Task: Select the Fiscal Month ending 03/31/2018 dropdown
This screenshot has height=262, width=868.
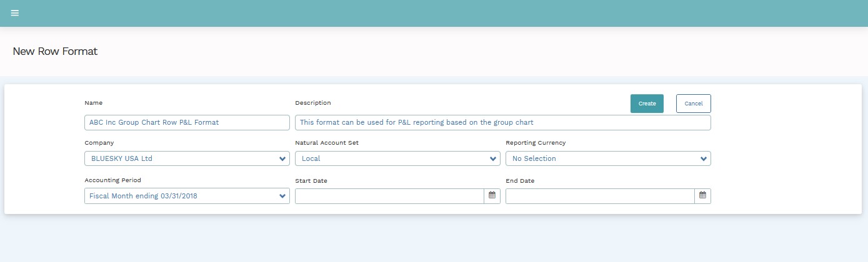Action: (x=181, y=196)
